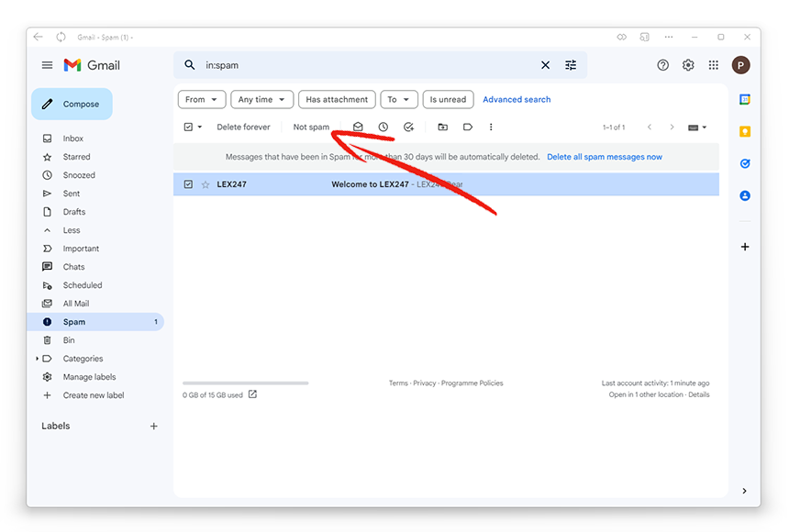Click the Move to folder icon

click(x=443, y=127)
